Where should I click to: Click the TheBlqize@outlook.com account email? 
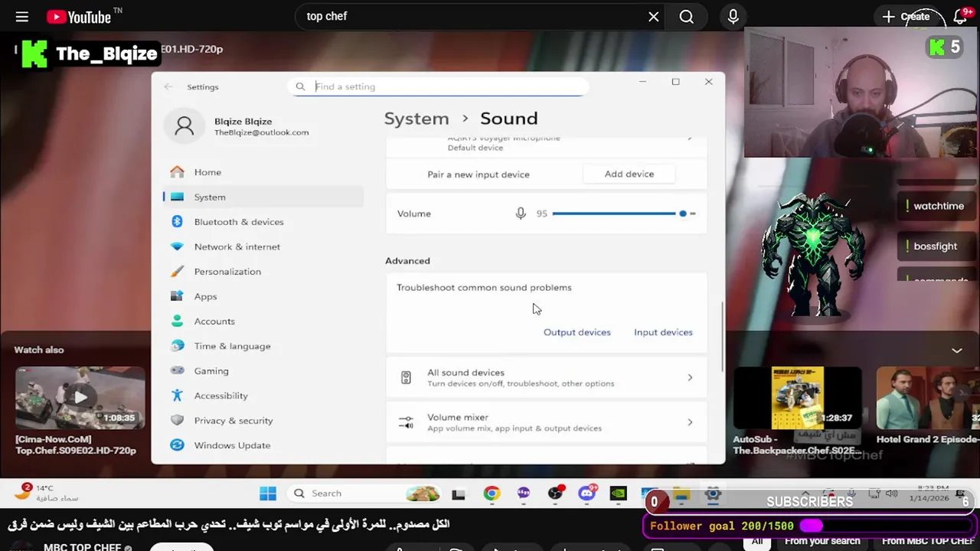click(261, 132)
